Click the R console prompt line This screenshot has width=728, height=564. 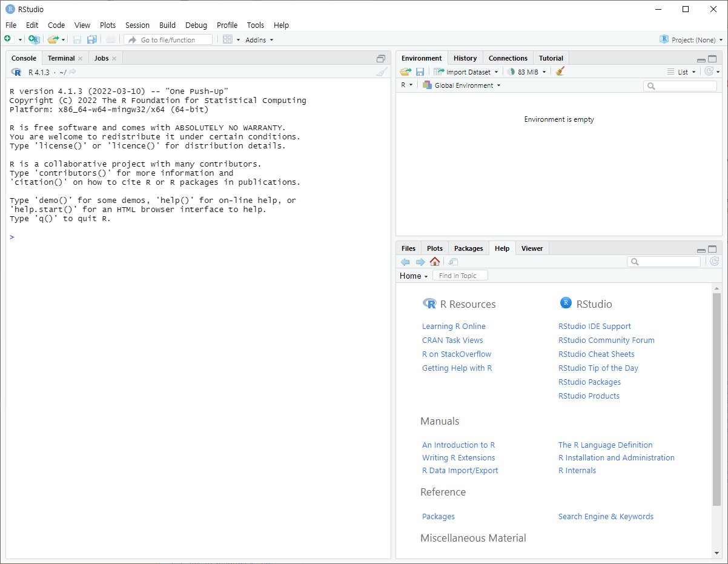tap(199, 237)
